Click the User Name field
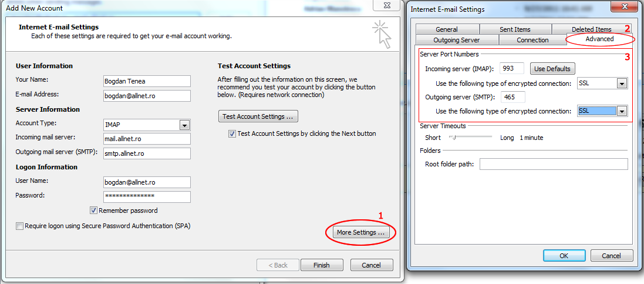 tap(147, 182)
